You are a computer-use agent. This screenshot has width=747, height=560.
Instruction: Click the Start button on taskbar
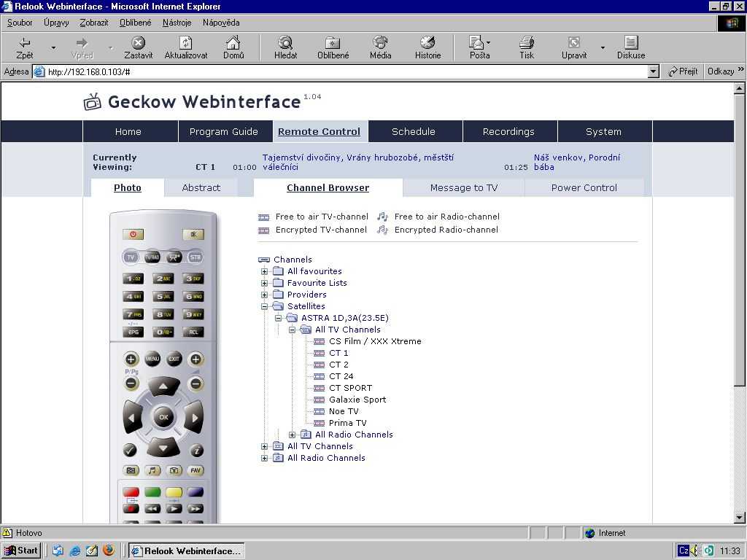point(21,551)
